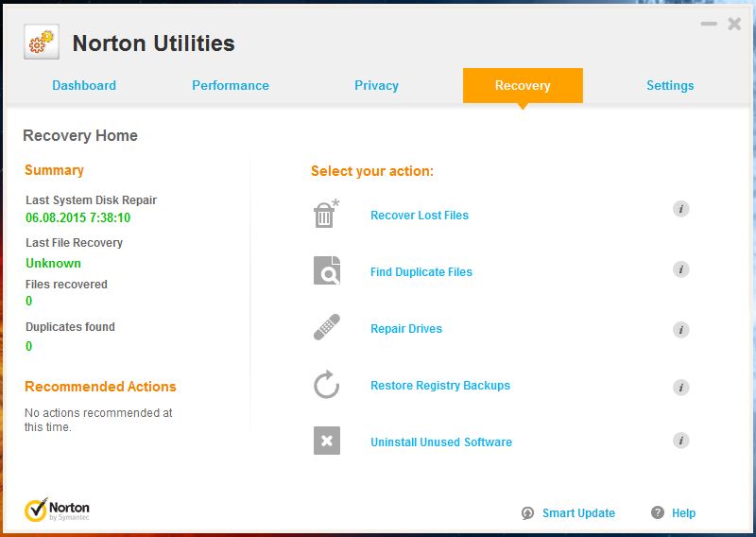Click the Norton by Symantec checkmark logo

pyautogui.click(x=57, y=510)
